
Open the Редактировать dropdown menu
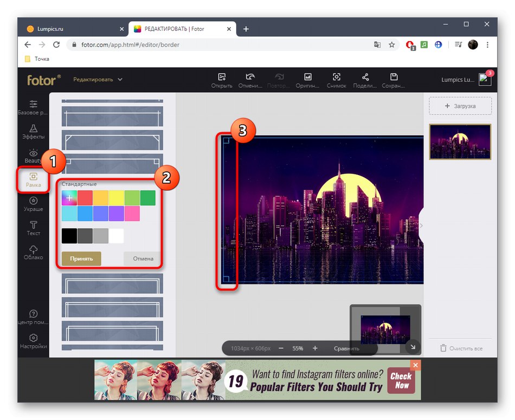tap(98, 79)
